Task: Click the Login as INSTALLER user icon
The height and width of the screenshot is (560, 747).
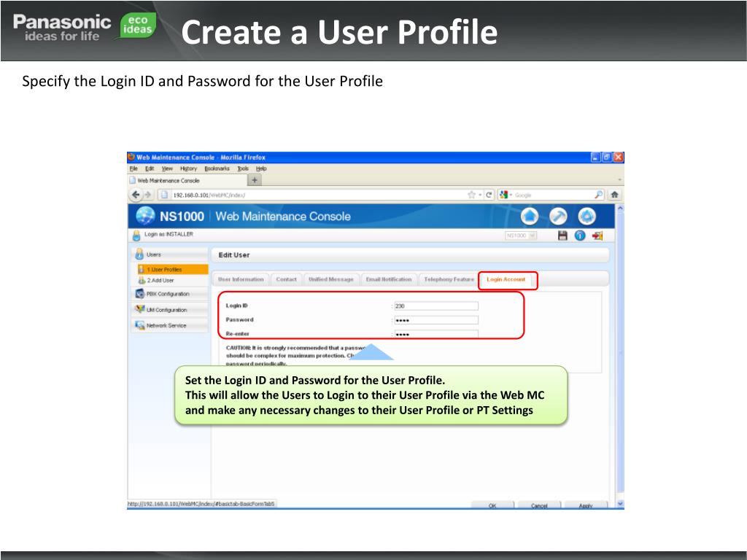Action: point(136,236)
